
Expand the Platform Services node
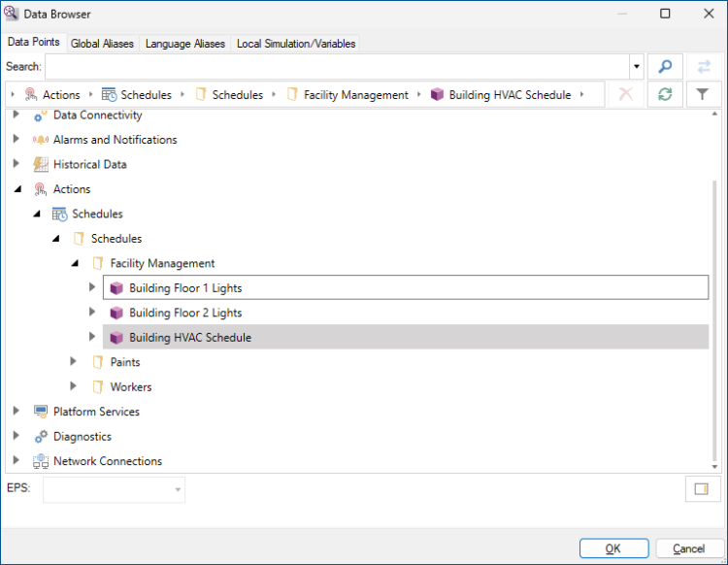point(17,412)
